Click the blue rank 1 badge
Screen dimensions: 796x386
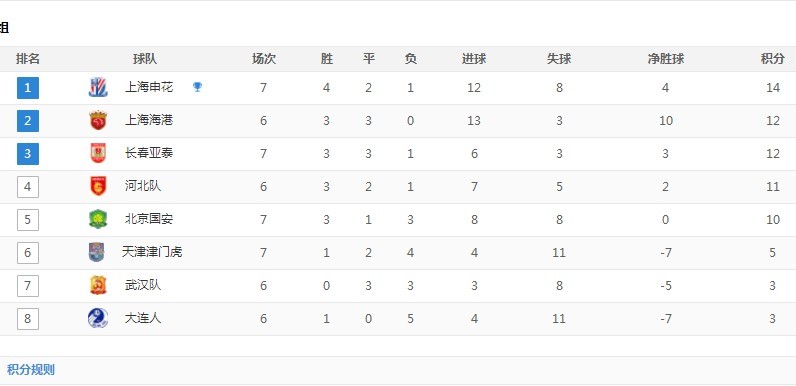[x=28, y=88]
